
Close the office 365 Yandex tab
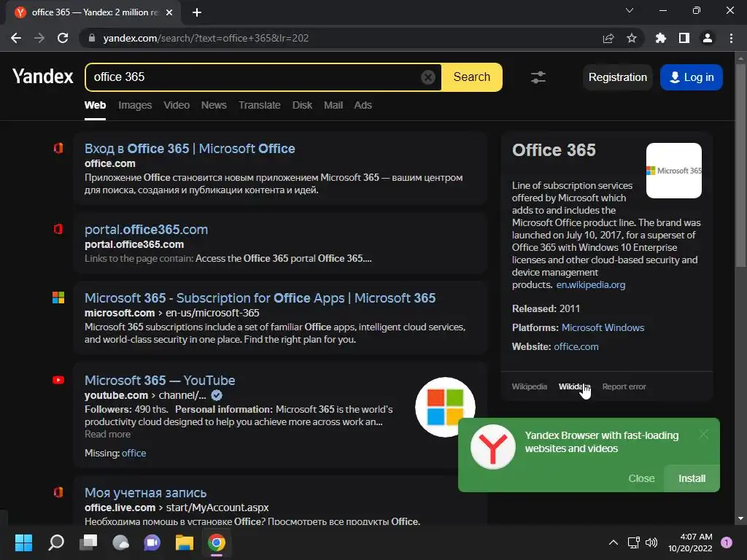point(169,12)
